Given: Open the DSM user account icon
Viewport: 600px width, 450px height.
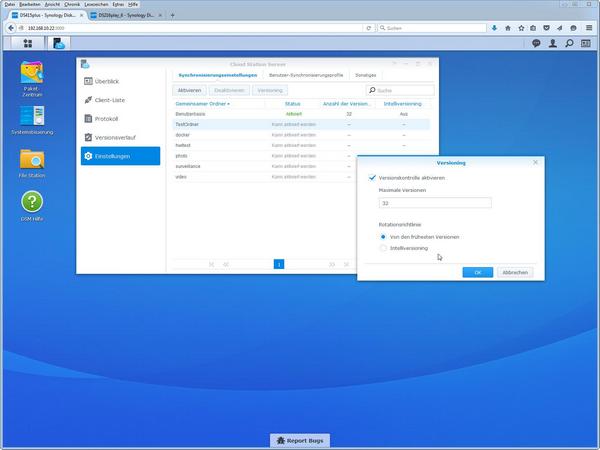Looking at the screenshot, I should pyautogui.click(x=553, y=44).
